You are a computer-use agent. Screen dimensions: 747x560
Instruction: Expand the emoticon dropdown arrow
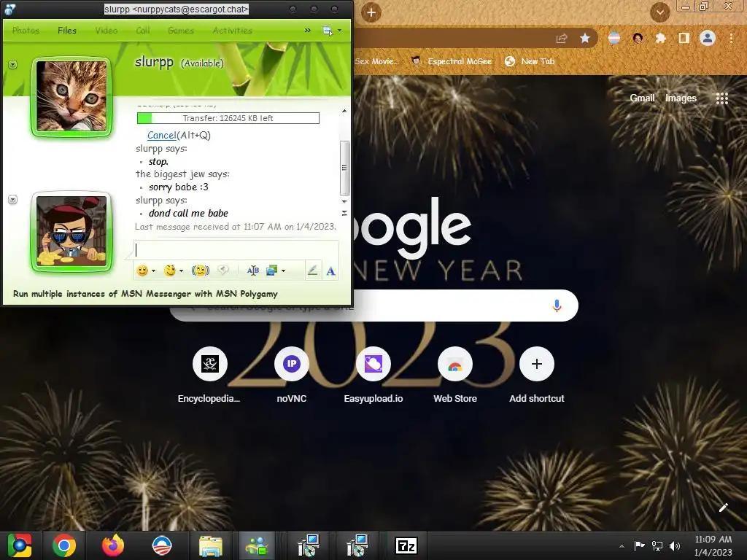click(x=153, y=271)
